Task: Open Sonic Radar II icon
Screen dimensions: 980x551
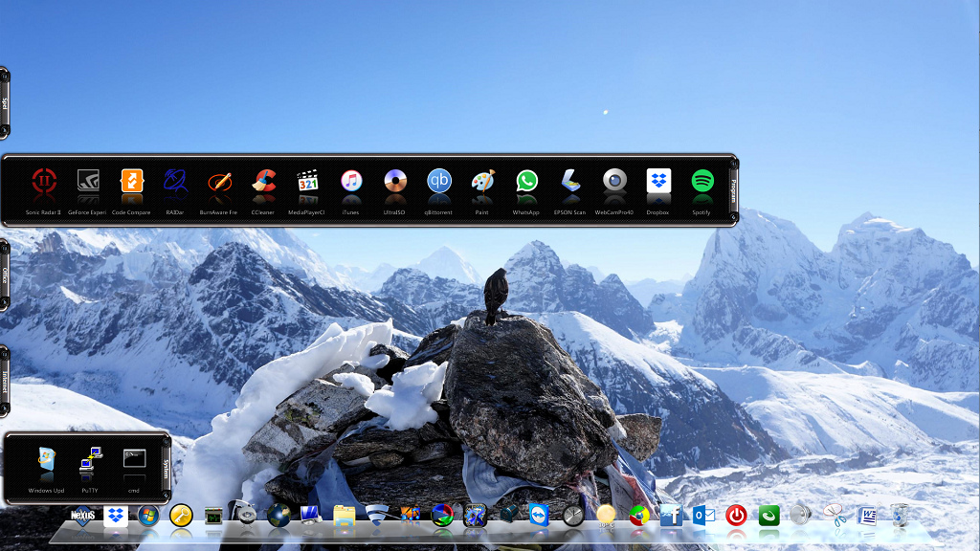Action: click(43, 181)
